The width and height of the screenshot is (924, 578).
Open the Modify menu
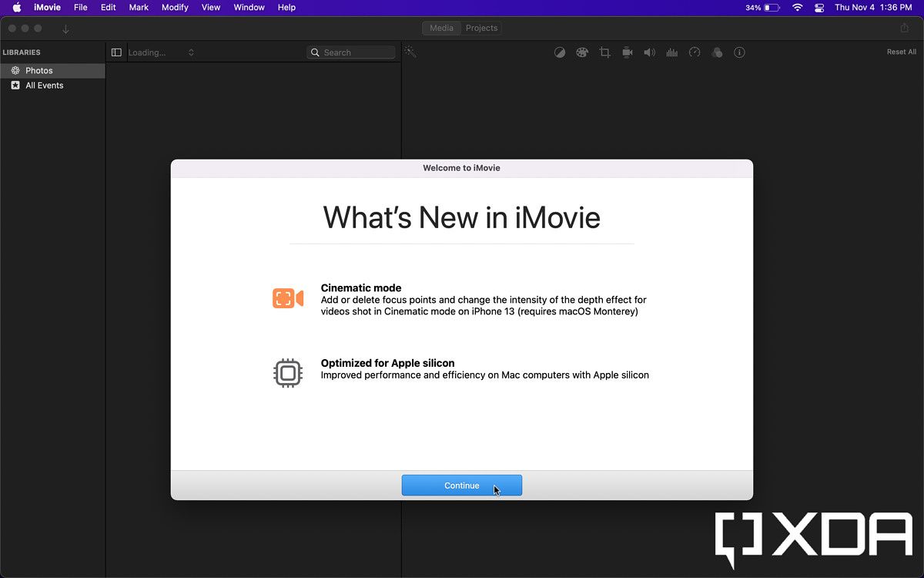click(175, 8)
